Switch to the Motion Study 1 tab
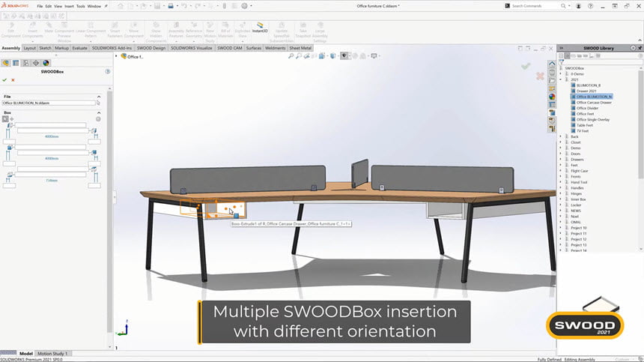The width and height of the screenshot is (644, 362). point(52,353)
